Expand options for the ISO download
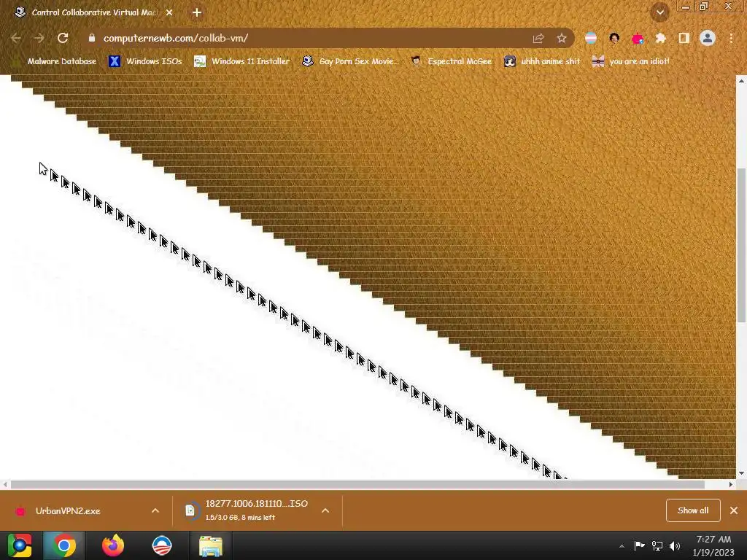747x560 pixels. pos(325,510)
